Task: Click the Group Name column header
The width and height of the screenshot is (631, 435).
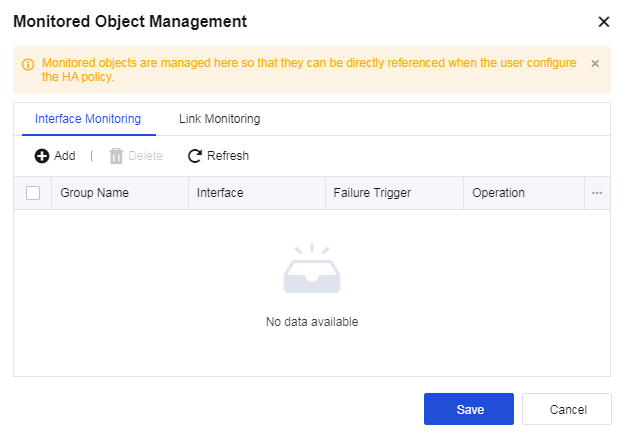Action: pos(95,193)
